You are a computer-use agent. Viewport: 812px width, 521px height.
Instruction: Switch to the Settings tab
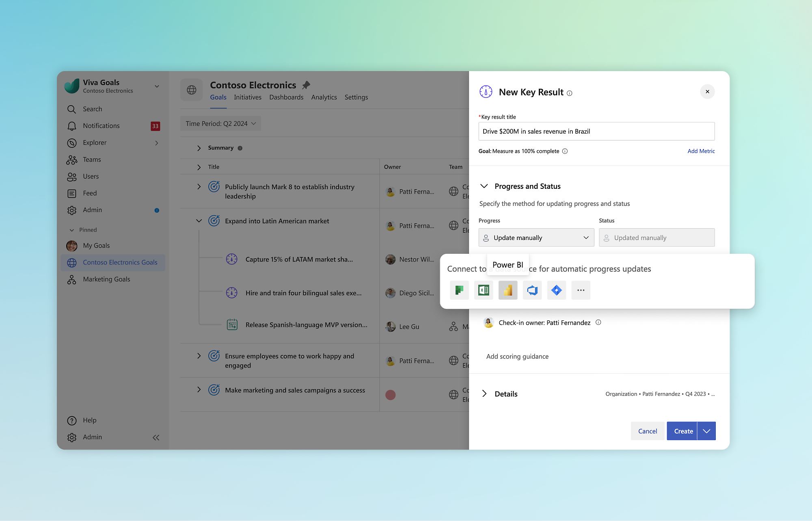click(356, 97)
